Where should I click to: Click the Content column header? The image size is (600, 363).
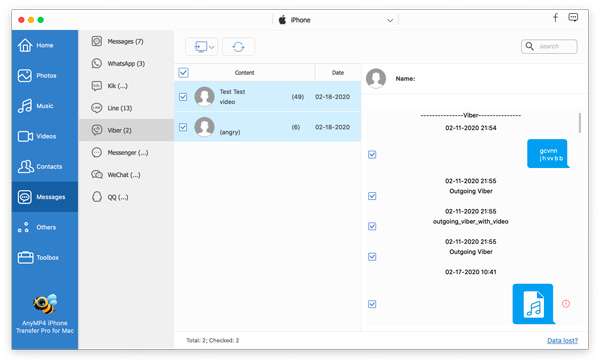[245, 73]
